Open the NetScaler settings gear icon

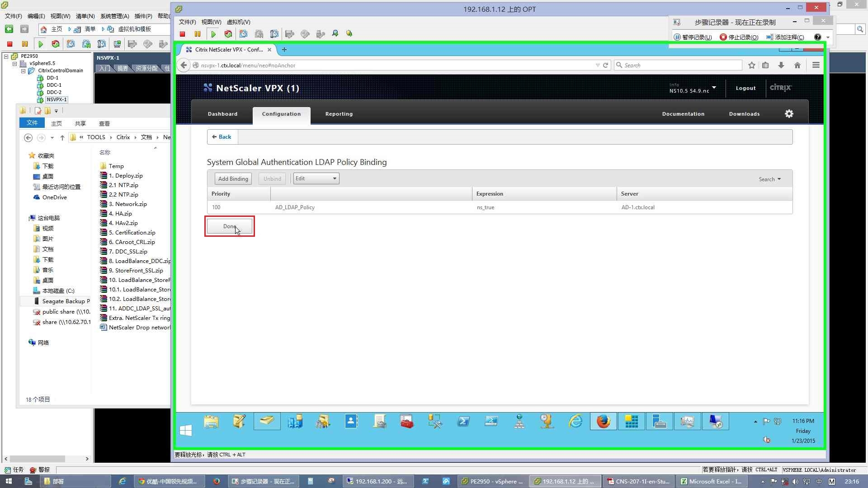tap(789, 114)
